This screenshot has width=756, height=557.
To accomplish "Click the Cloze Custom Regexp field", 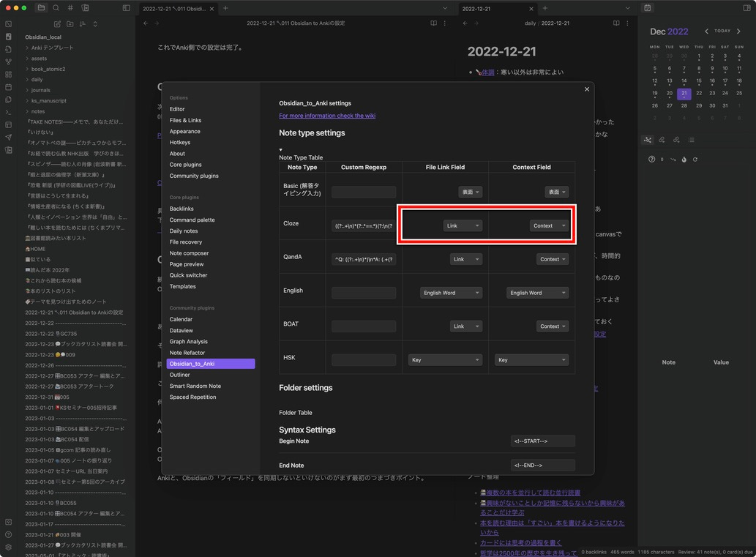I will coord(364,225).
